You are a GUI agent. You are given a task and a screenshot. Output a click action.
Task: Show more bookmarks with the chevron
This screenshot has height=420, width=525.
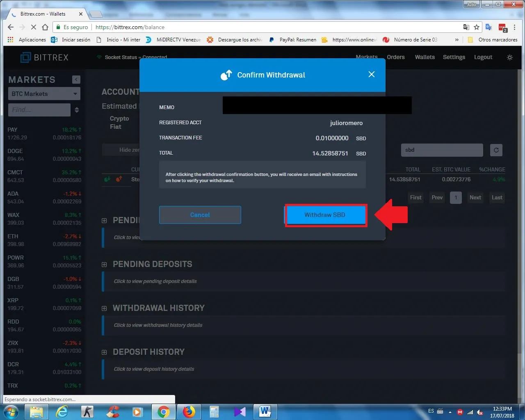457,40
